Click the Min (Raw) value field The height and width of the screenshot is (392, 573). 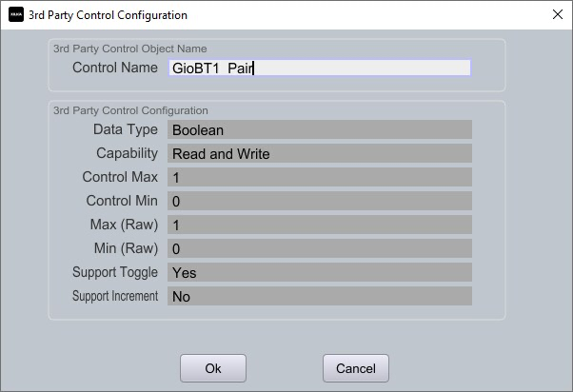pyautogui.click(x=320, y=248)
